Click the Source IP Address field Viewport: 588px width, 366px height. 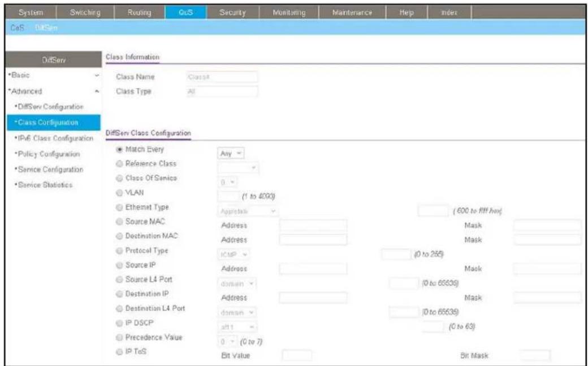point(313,269)
